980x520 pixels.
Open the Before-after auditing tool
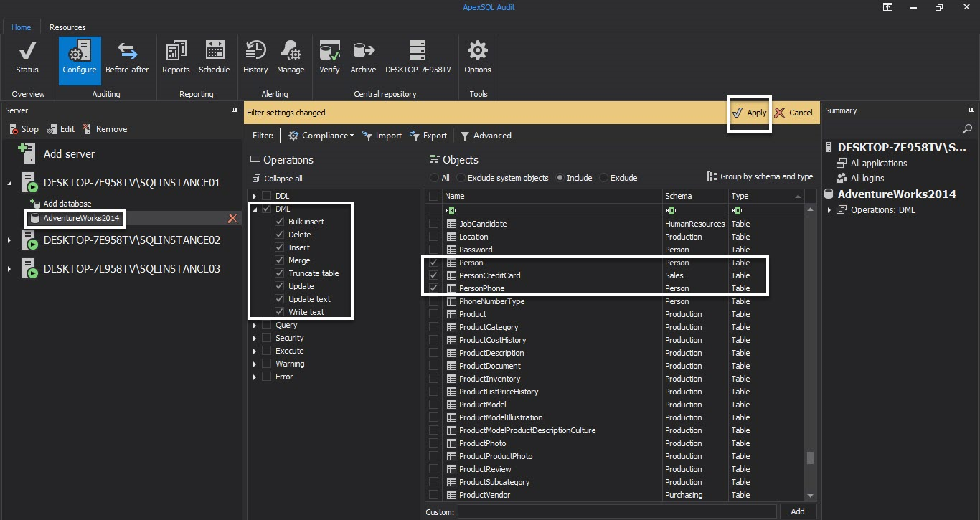pyautogui.click(x=127, y=58)
